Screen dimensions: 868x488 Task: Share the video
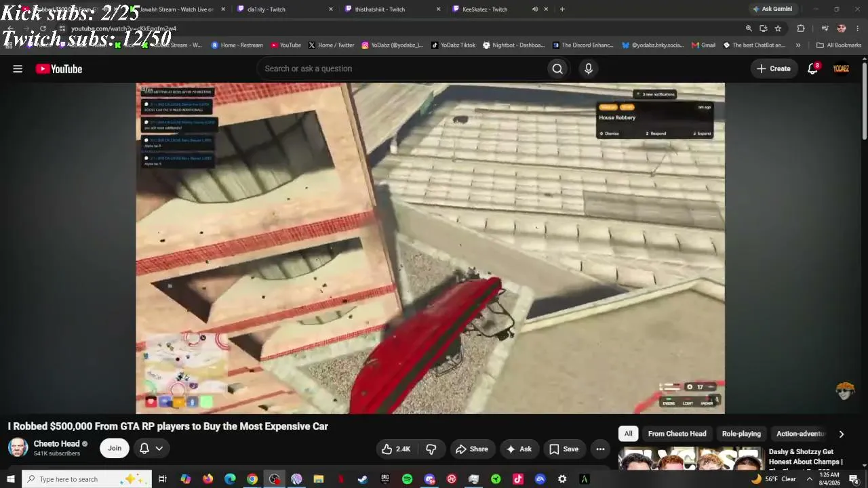tap(472, 449)
